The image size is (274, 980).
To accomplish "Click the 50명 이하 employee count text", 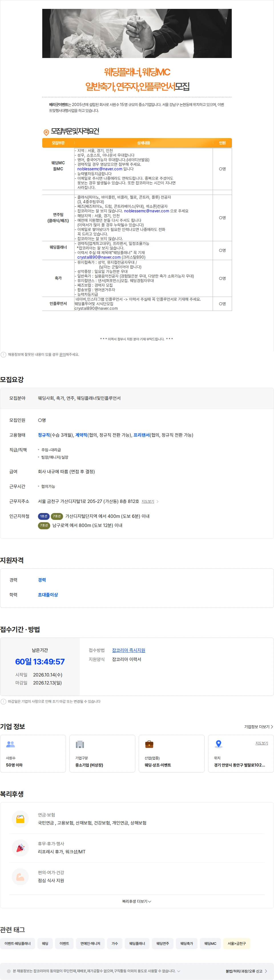I will [14, 765].
